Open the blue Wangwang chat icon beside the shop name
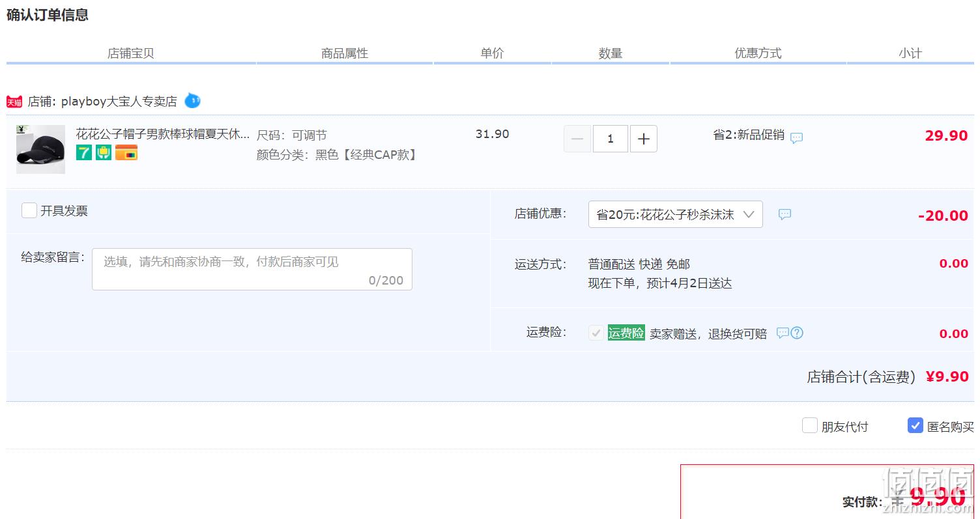 pos(192,100)
